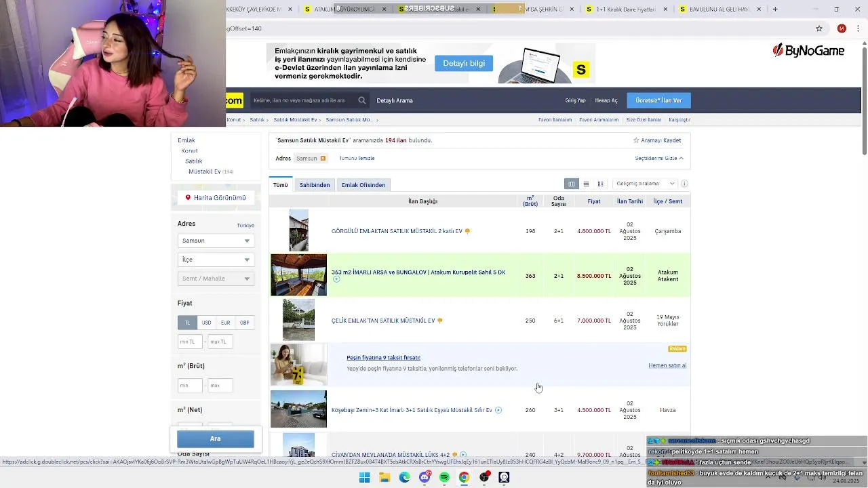Click the Aramayı Kaydet star icon
The height and width of the screenshot is (488, 868).
click(x=636, y=140)
